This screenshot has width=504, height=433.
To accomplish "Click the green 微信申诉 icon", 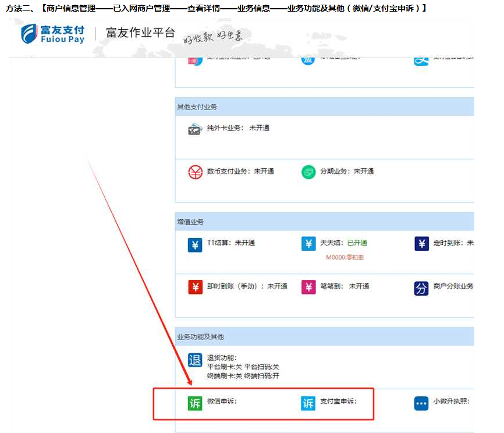I will 195,403.
